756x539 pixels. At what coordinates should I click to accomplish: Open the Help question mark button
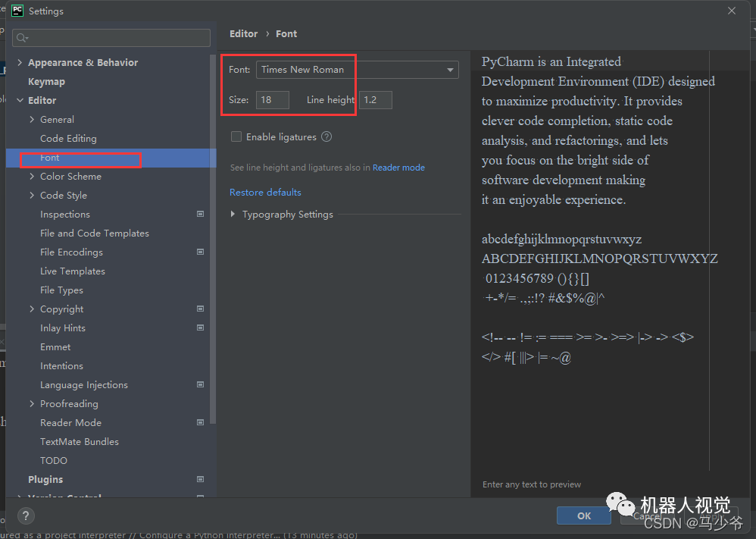[26, 515]
